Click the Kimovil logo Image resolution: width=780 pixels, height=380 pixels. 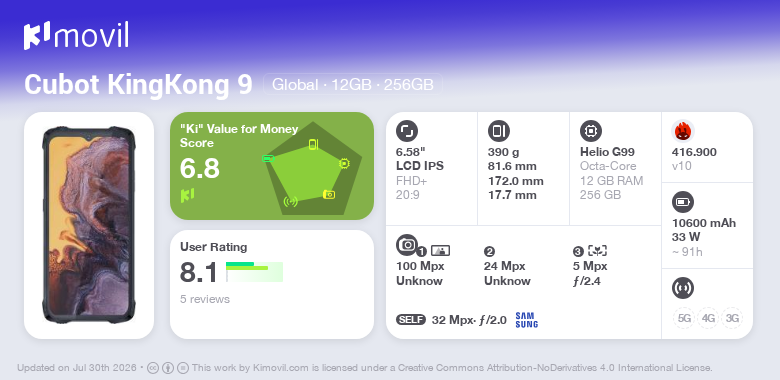[x=76, y=35]
